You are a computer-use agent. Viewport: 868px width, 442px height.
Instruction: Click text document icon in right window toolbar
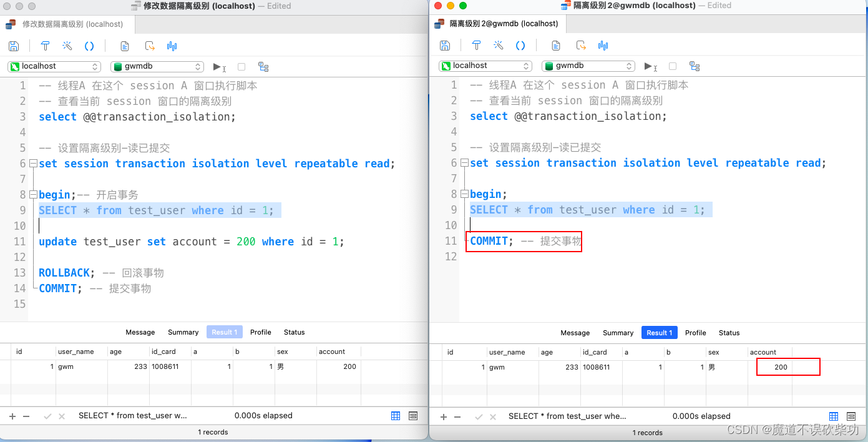tap(556, 45)
